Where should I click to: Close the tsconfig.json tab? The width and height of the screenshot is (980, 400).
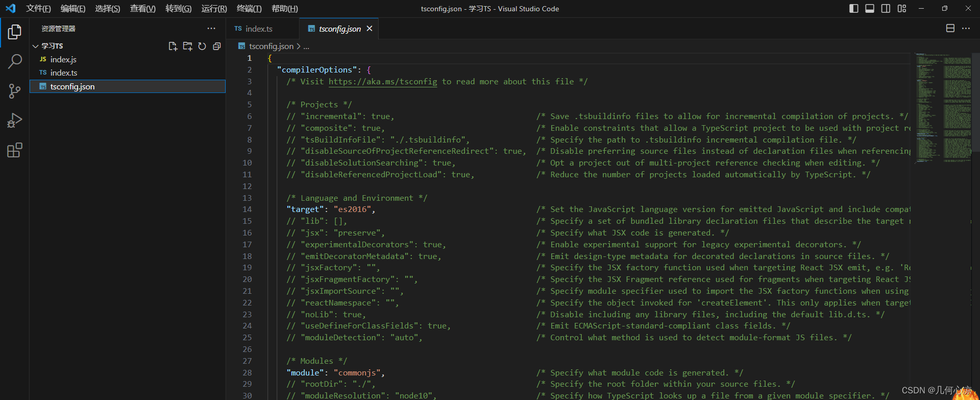(370, 29)
